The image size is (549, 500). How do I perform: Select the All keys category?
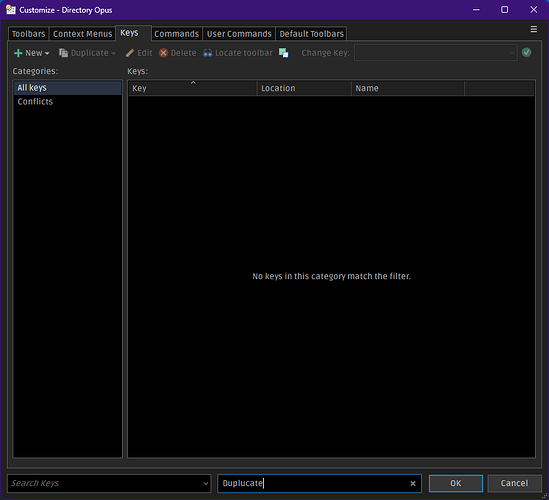[x=68, y=88]
